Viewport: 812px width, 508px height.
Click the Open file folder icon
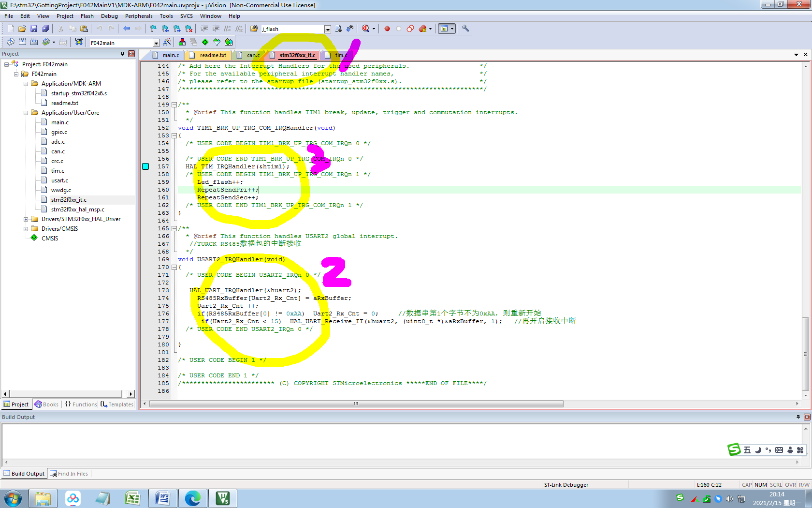tap(22, 29)
